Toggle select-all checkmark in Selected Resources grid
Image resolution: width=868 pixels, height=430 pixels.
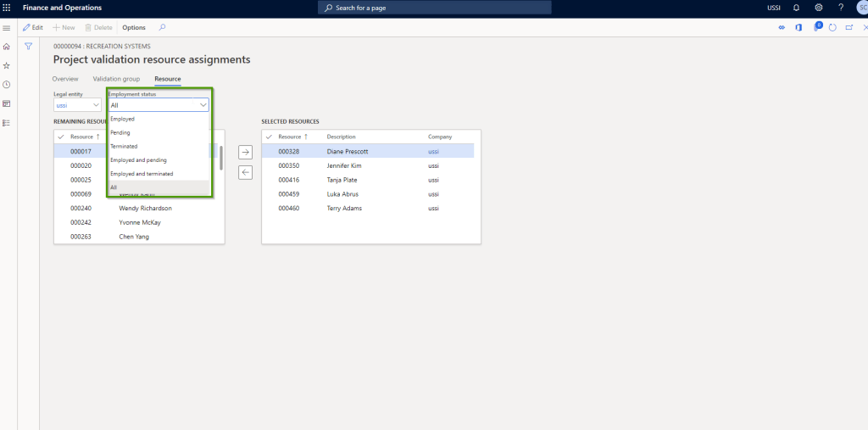269,137
